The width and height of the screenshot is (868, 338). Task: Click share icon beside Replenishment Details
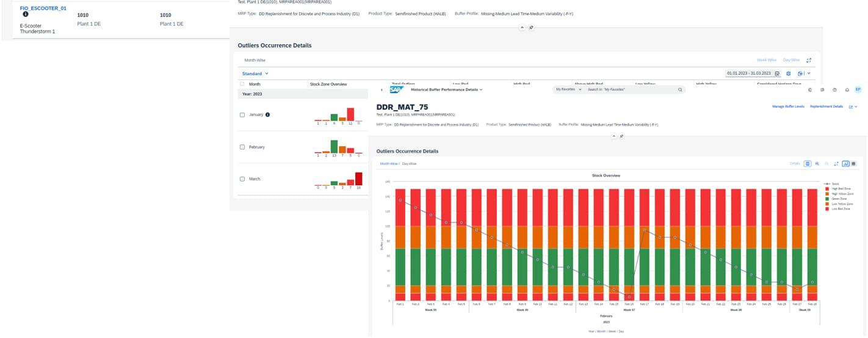pos(850,107)
